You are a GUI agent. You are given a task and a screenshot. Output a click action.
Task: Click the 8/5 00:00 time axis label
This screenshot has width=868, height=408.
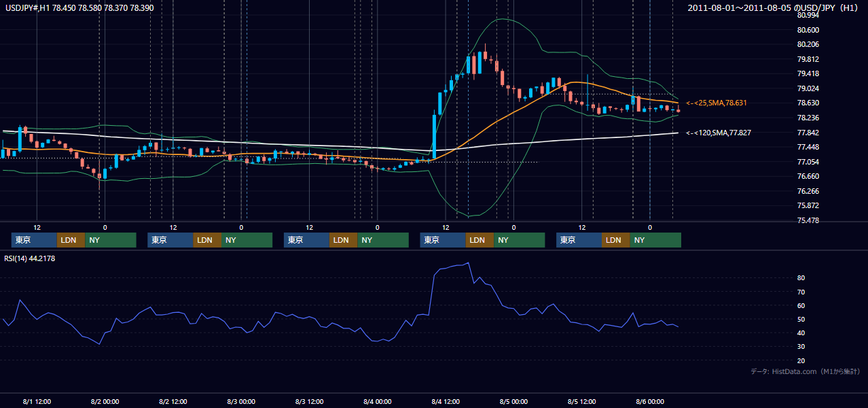[x=513, y=401]
